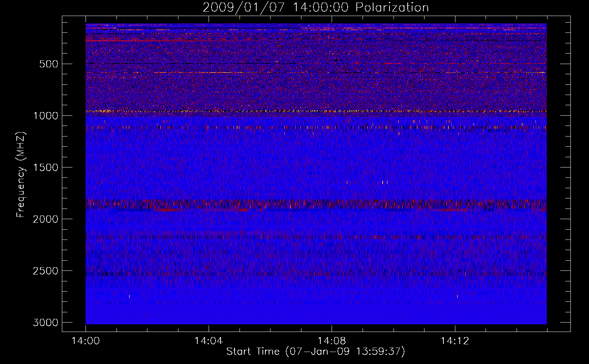
Task: Click the 'Frequency (MHZ)' axis label
Action: pos(21,175)
